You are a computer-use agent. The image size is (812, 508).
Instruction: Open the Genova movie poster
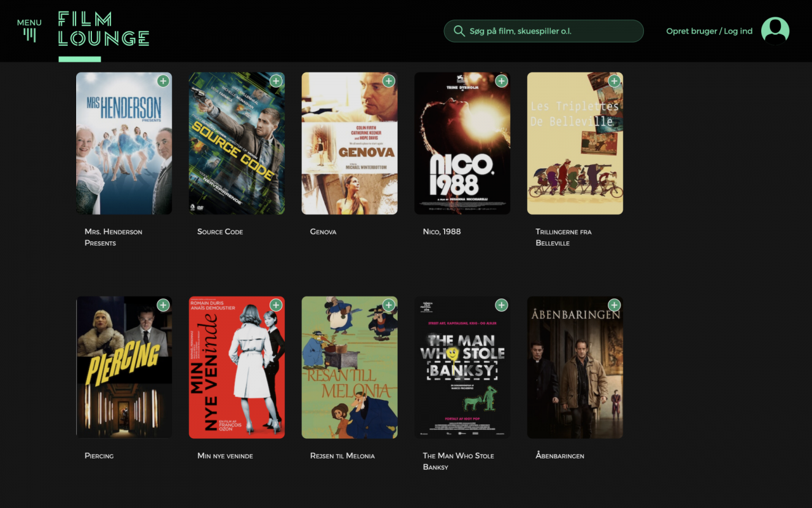coord(350,144)
